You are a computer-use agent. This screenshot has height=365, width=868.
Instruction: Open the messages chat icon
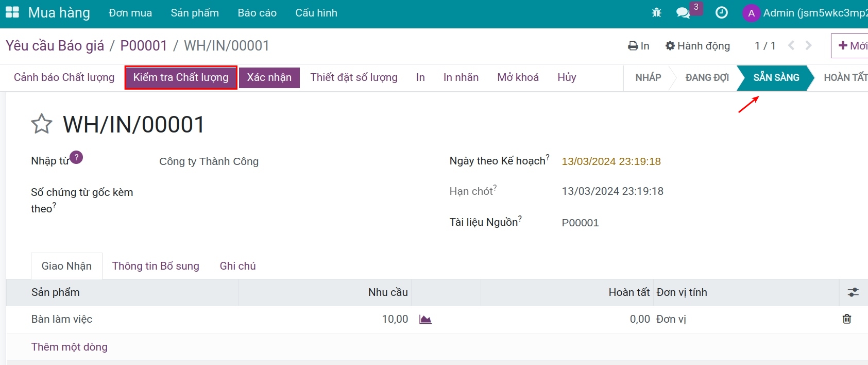tap(683, 13)
